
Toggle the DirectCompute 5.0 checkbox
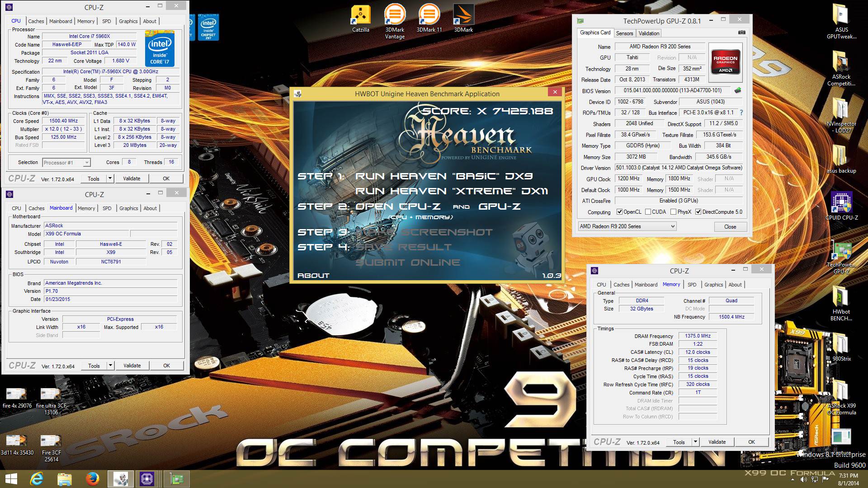tap(698, 212)
